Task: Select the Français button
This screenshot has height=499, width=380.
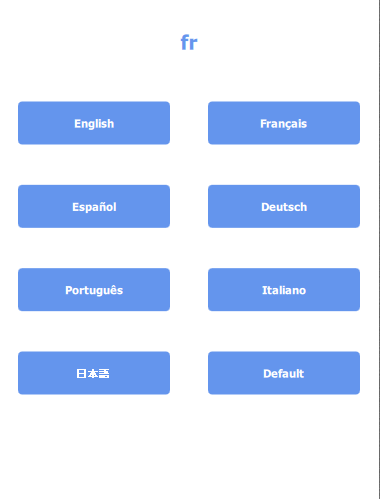Action: 284,123
